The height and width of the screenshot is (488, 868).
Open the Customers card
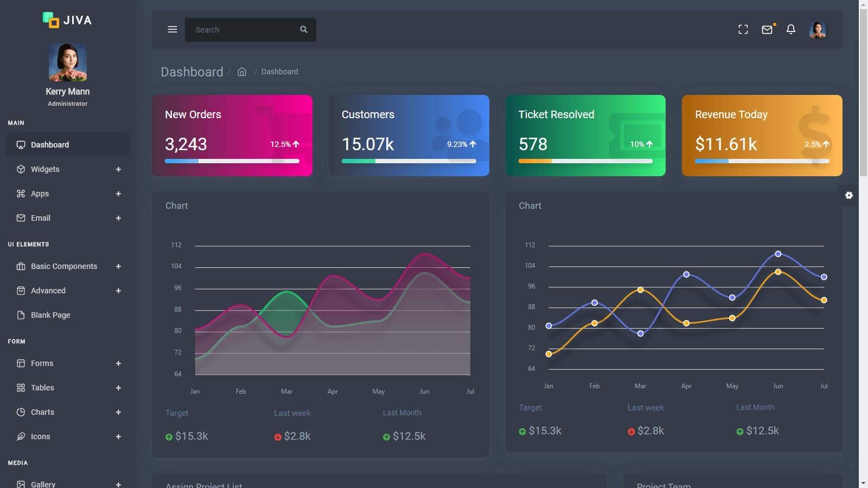(x=409, y=136)
